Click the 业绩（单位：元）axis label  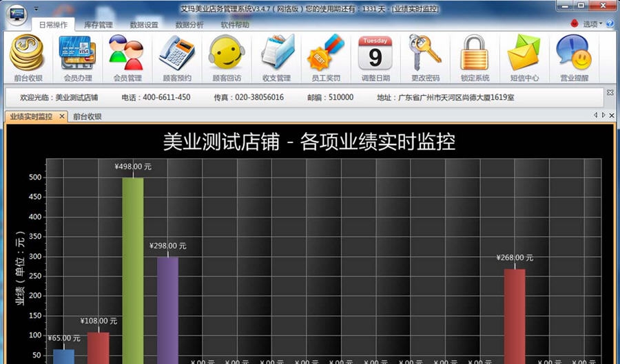pos(20,268)
